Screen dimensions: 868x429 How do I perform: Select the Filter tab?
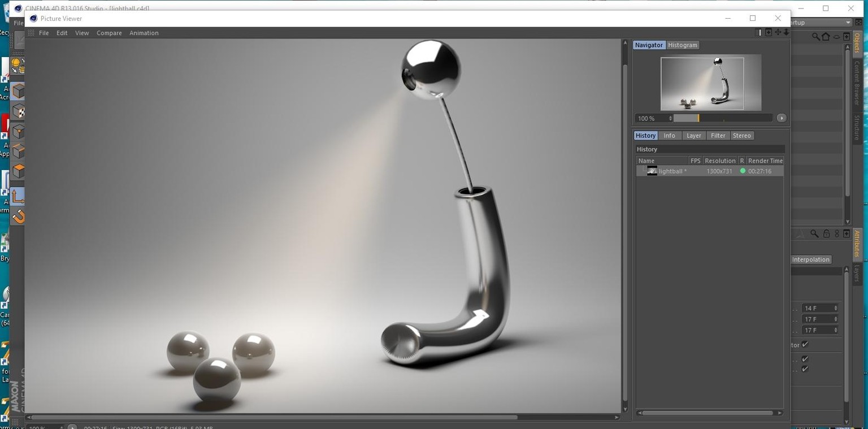pyautogui.click(x=718, y=136)
